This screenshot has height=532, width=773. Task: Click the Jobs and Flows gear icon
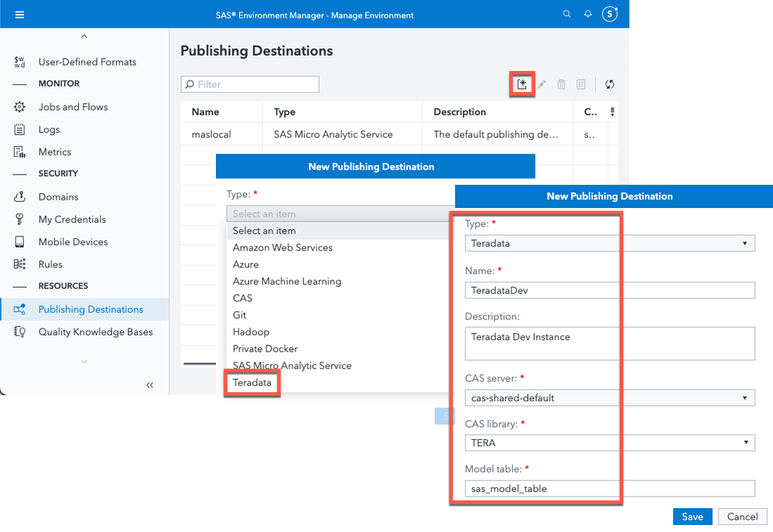(x=19, y=107)
